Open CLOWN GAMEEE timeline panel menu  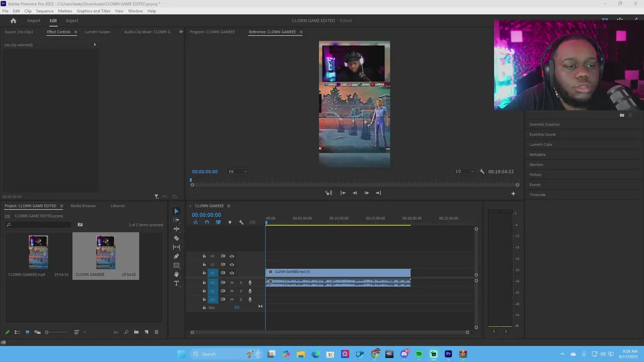[228, 206]
